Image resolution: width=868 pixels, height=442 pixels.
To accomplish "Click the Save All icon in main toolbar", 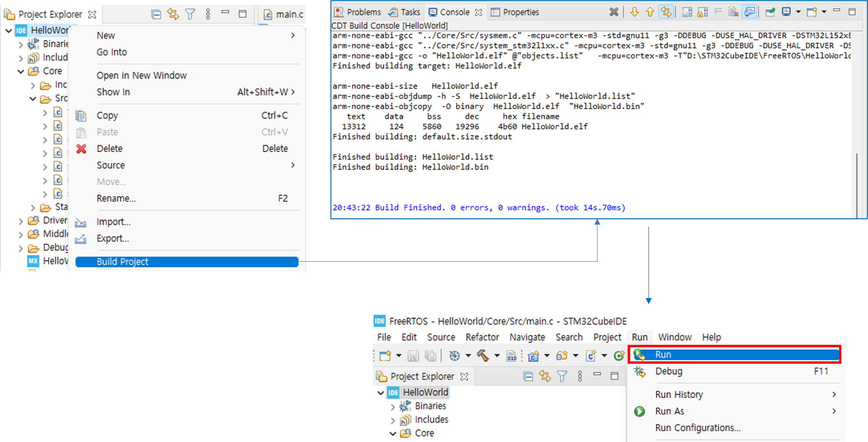I will (430, 356).
